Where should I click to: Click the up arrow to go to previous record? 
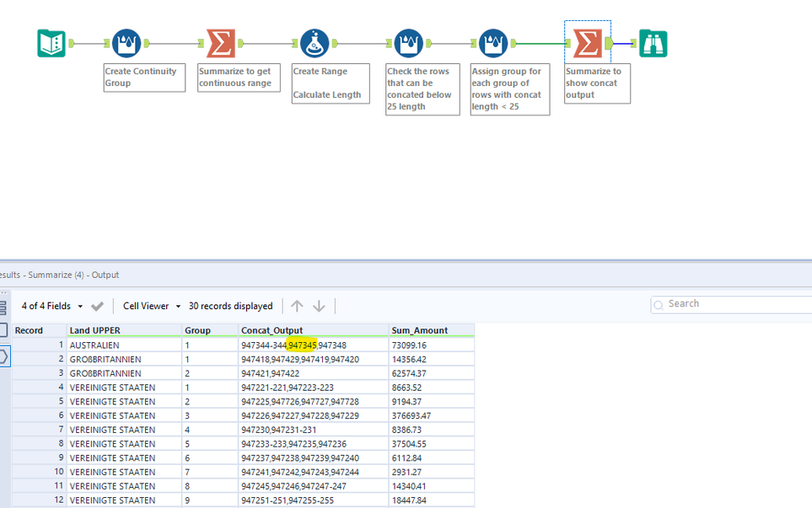click(x=297, y=306)
